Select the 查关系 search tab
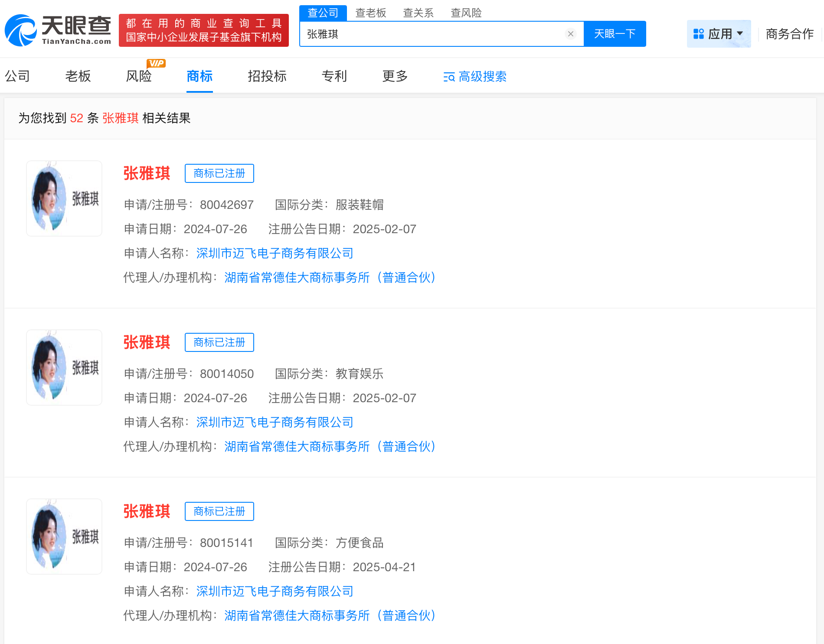 419,13
